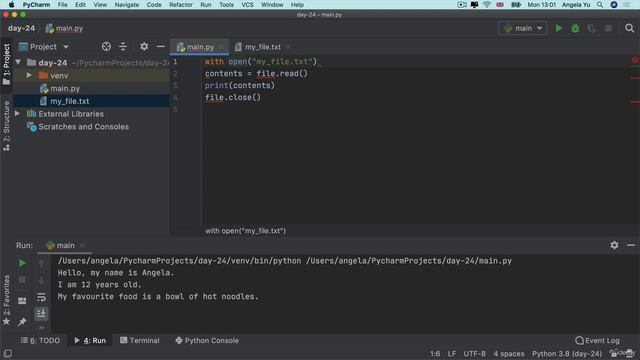Rerun main in the Run panel
This screenshot has width=640, height=360.
22,263
